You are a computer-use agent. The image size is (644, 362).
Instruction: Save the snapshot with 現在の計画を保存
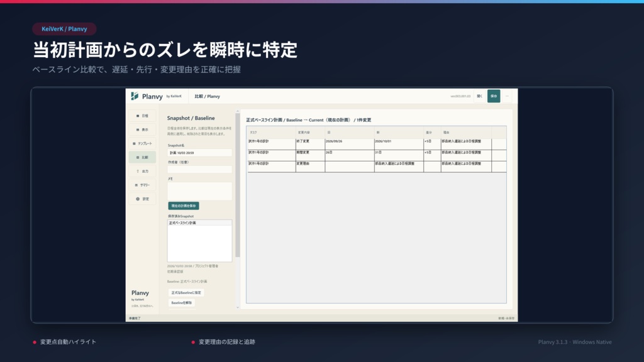click(x=184, y=206)
